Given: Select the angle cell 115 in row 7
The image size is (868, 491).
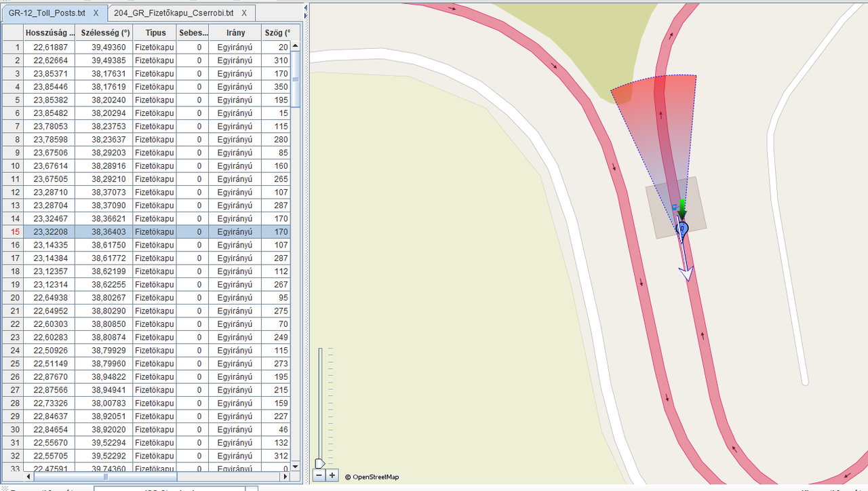Looking at the screenshot, I should (277, 126).
